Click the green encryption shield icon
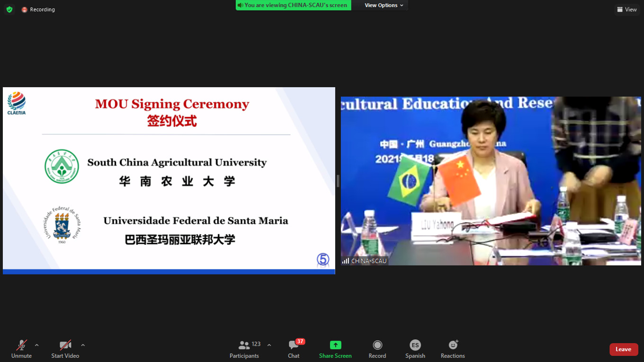The height and width of the screenshot is (362, 644). click(9, 9)
